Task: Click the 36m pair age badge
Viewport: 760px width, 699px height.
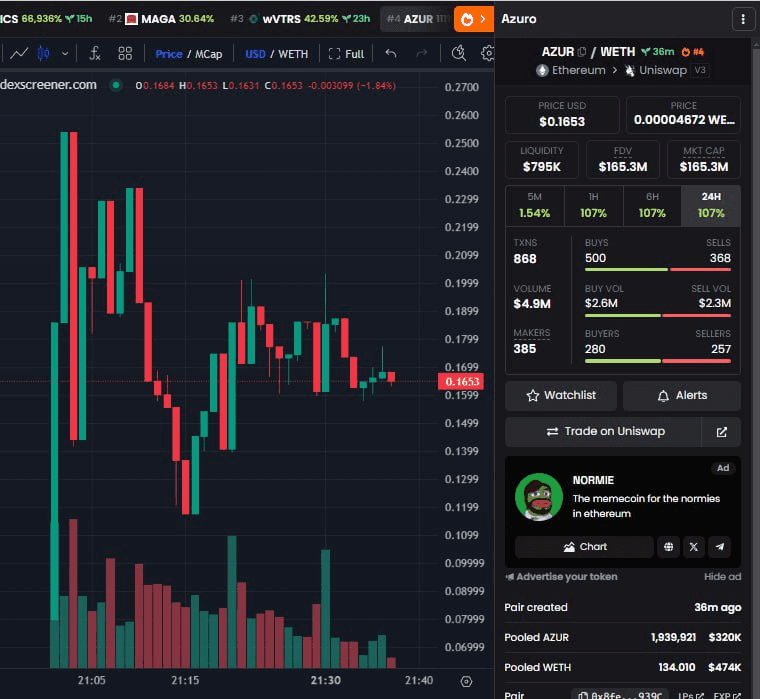Action: click(658, 52)
